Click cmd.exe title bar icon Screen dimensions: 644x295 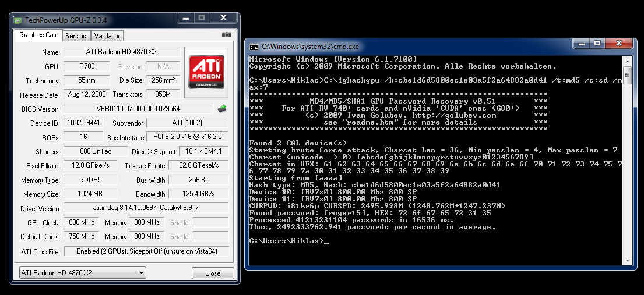point(254,47)
